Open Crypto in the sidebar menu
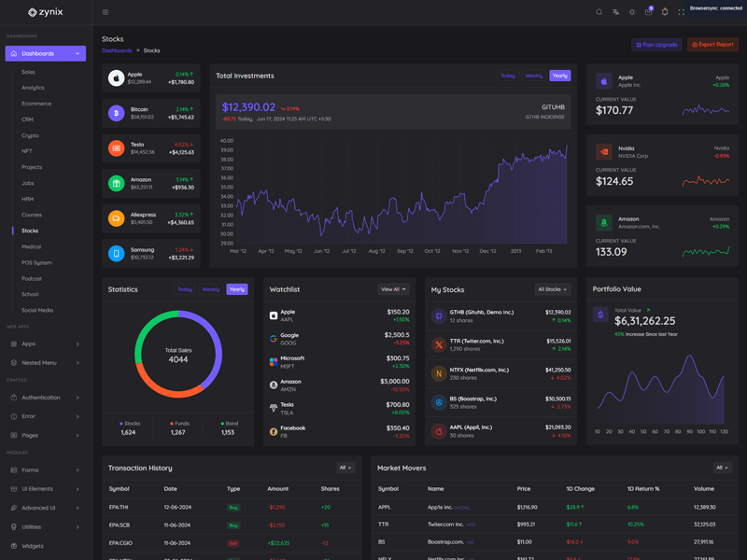The height and width of the screenshot is (560, 747). [31, 135]
